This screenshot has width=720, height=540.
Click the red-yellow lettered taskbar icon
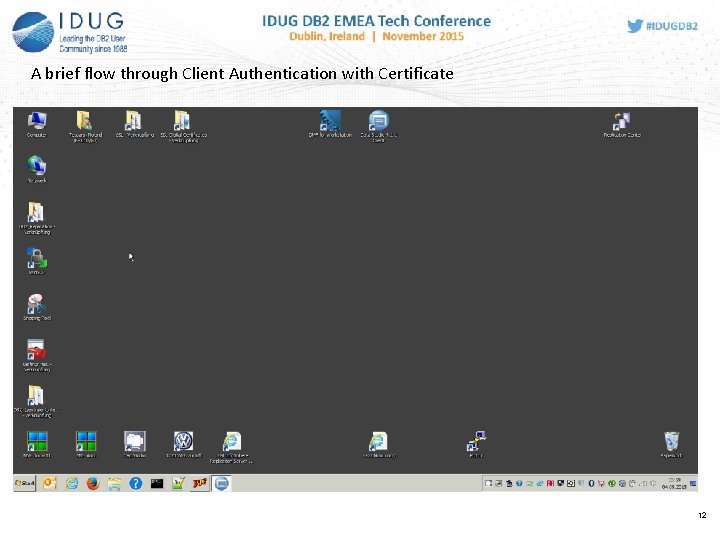[x=200, y=483]
